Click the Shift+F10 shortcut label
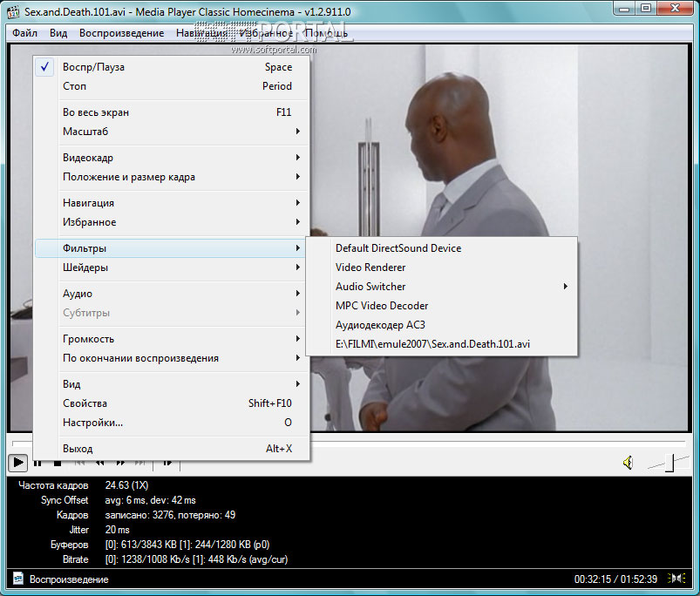This screenshot has height=596, width=700. 270,403
